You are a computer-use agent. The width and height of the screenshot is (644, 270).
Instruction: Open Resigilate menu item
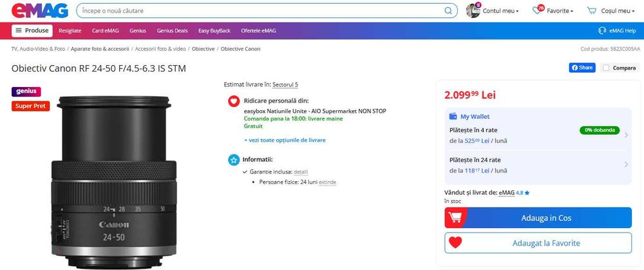click(x=70, y=31)
